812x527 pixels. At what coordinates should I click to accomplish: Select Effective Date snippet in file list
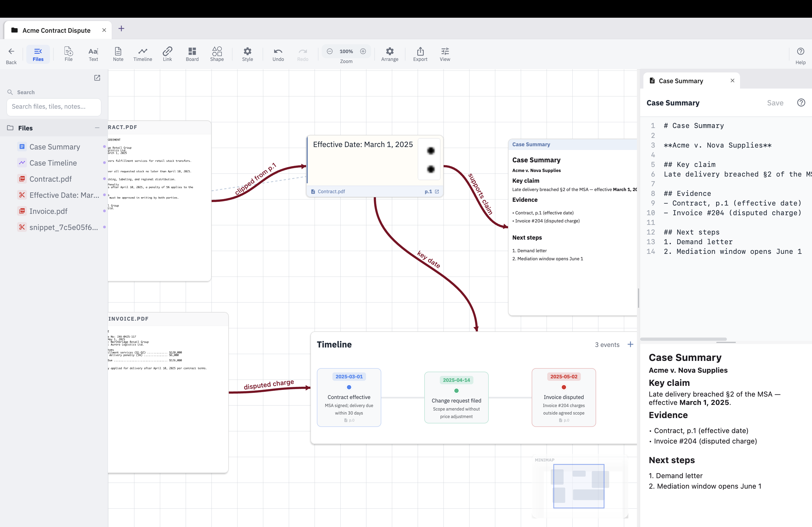tap(64, 195)
